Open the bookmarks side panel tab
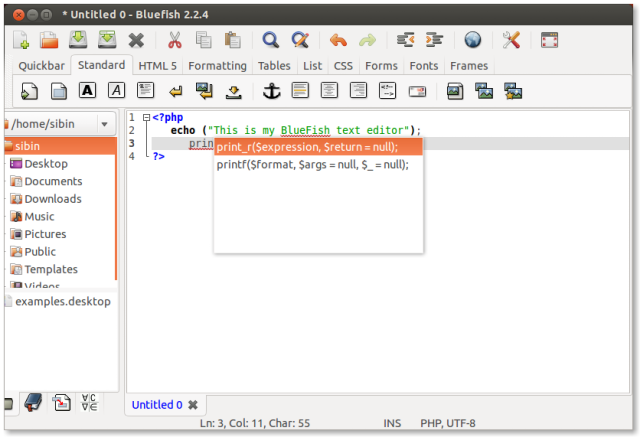The image size is (640, 437). (x=33, y=403)
